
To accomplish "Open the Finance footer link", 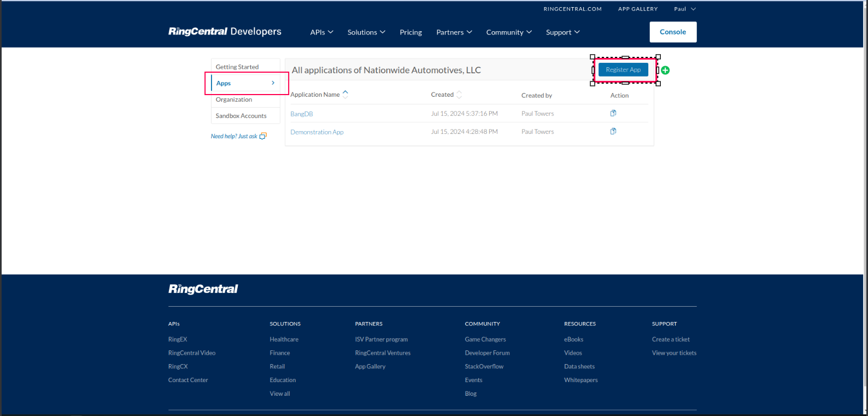I will pyautogui.click(x=279, y=353).
